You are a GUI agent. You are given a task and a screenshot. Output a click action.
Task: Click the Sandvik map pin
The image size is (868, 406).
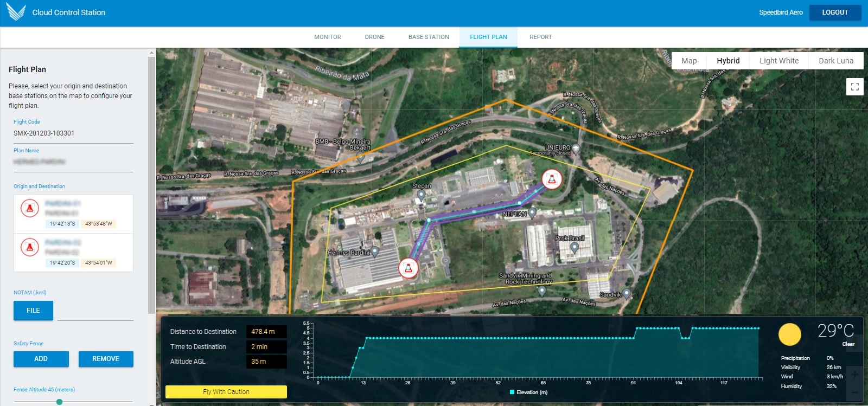tap(627, 294)
